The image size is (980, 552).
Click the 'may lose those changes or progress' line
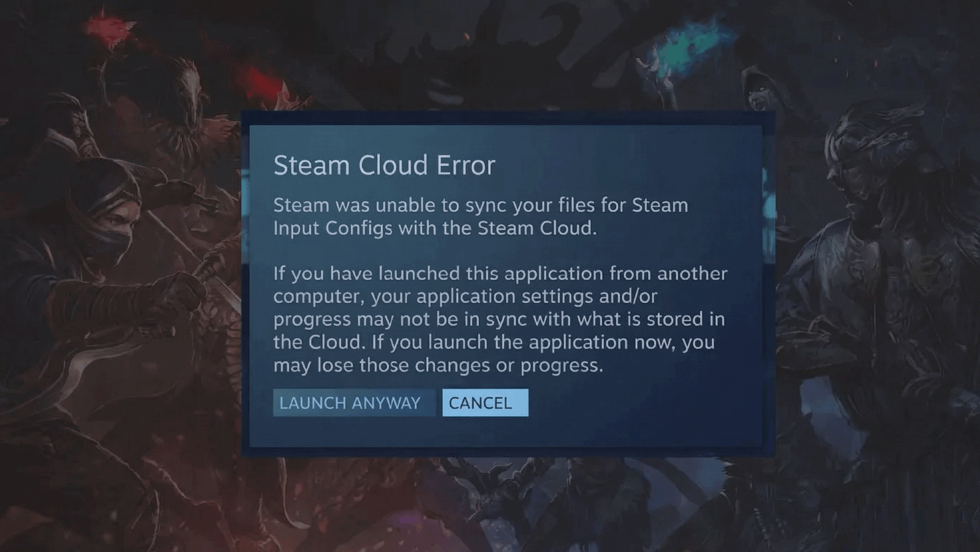[438, 365]
